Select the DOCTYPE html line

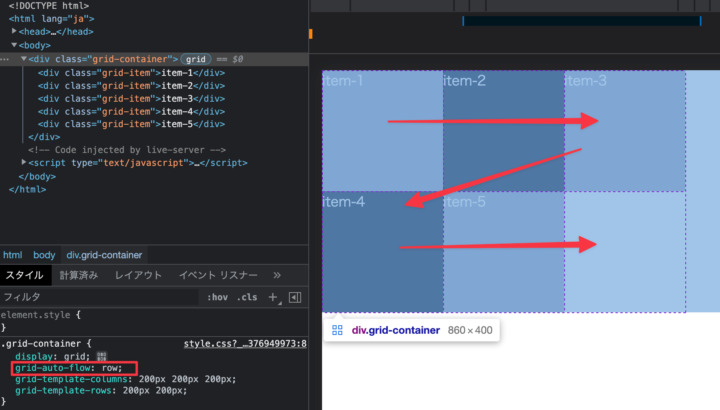(x=49, y=6)
